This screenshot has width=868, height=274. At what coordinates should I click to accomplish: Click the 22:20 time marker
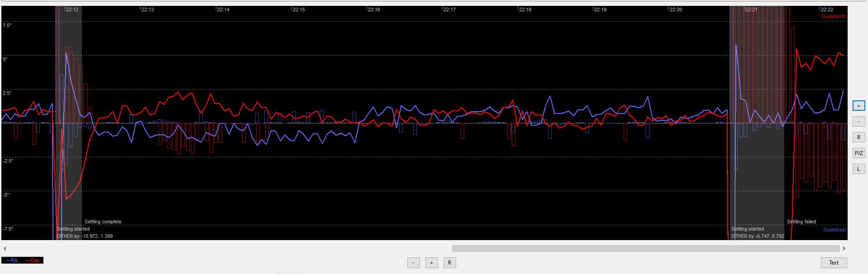pyautogui.click(x=676, y=9)
